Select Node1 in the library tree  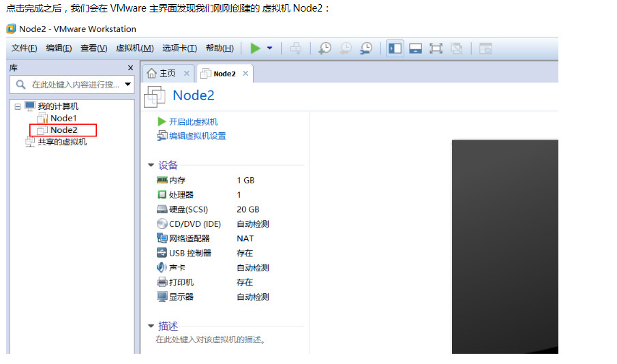pyautogui.click(x=63, y=118)
